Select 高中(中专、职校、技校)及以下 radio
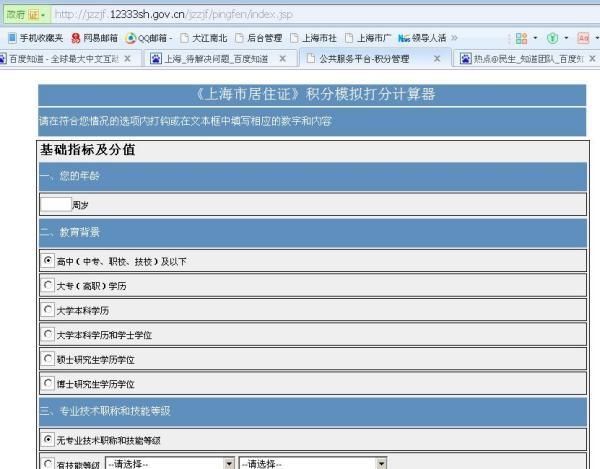The image size is (600, 469). coord(48,260)
